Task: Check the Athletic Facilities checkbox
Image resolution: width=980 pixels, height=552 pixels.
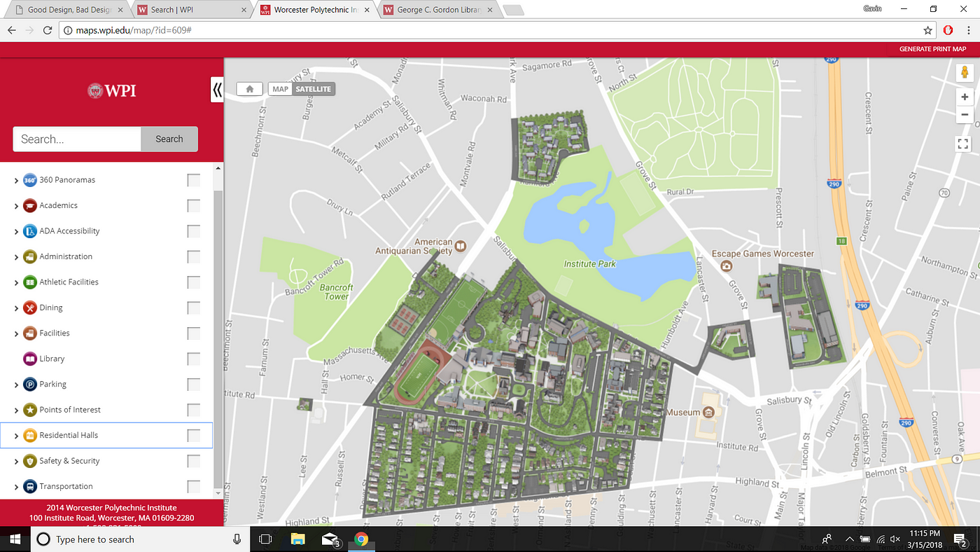Action: [x=193, y=283]
